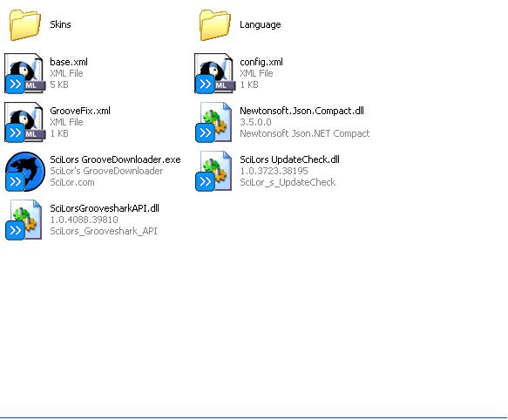
Task: Click the SciLor.com company description text
Action: pyautogui.click(x=72, y=182)
